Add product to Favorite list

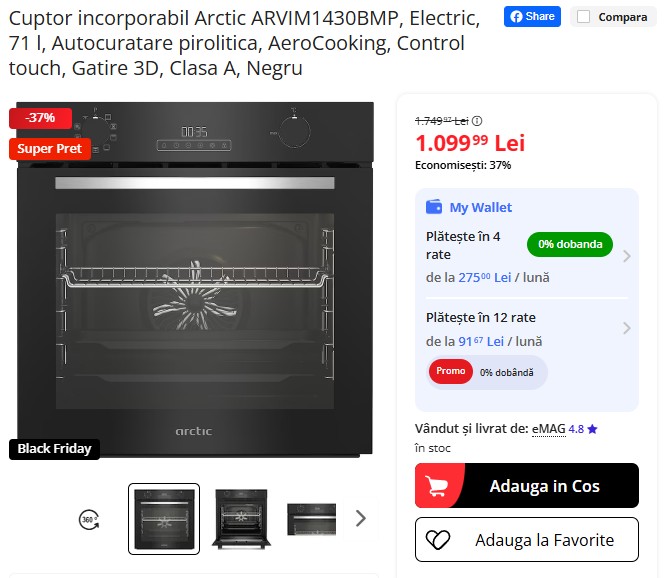pos(527,539)
